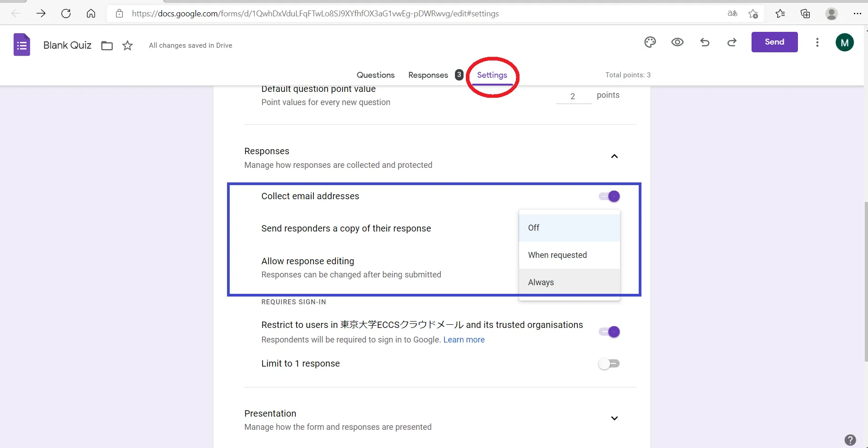
Task: Turn off Restrict to users toggle
Action: [610, 332]
